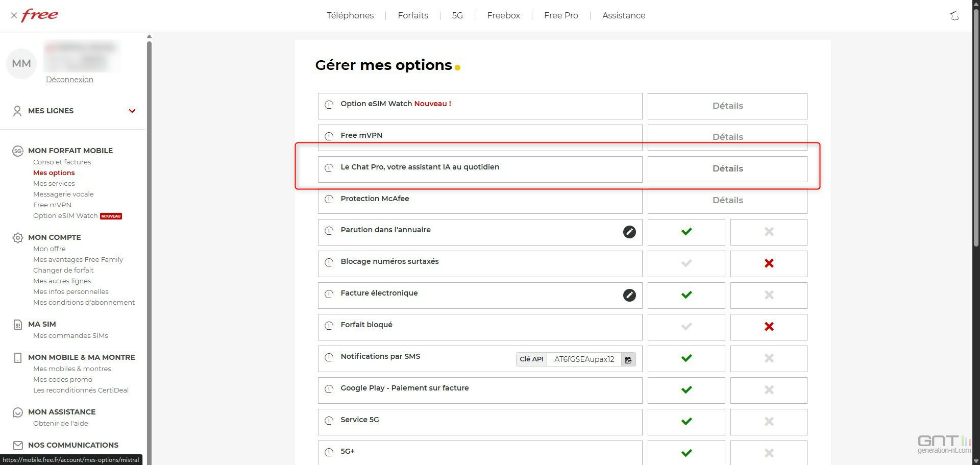Viewport: 980px width, 465px height.
Task: Open Conso et factures in sidebar
Action: (x=62, y=162)
